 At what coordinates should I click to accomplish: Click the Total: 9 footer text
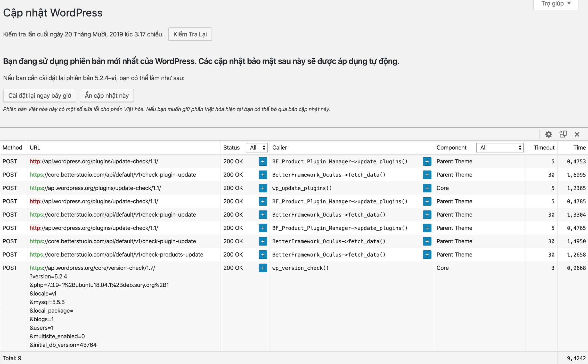click(12, 358)
